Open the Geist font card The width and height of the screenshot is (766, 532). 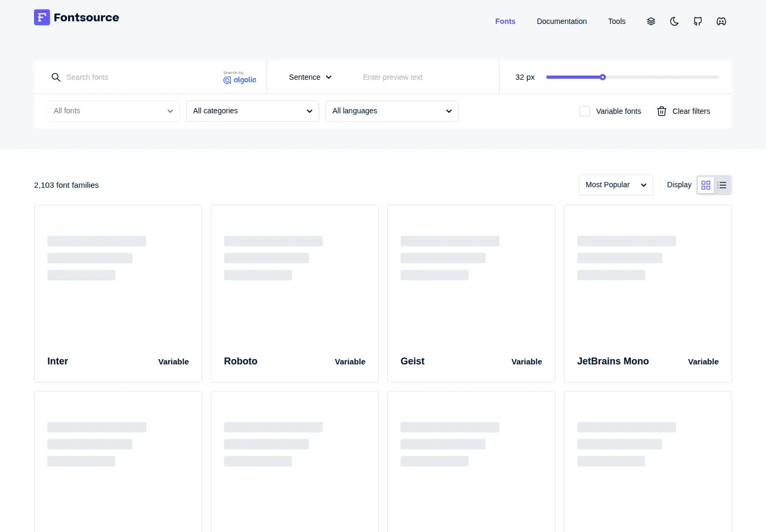[471, 294]
